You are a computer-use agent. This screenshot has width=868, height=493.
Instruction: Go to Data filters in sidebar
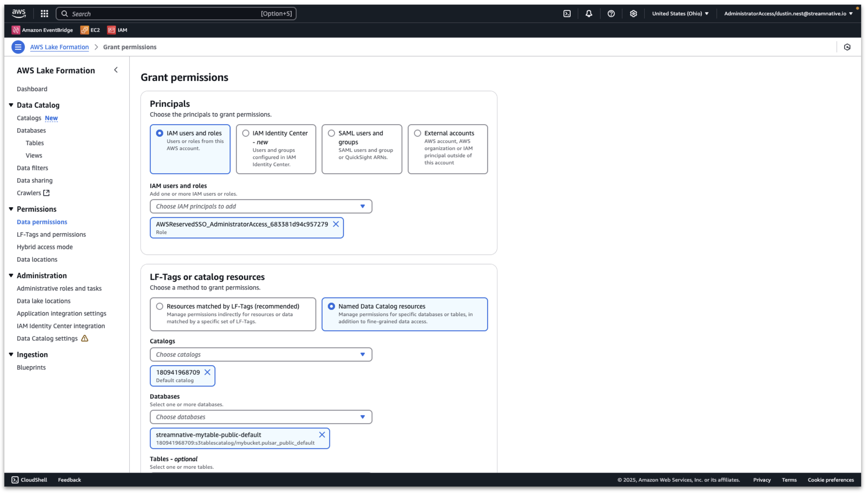(33, 168)
